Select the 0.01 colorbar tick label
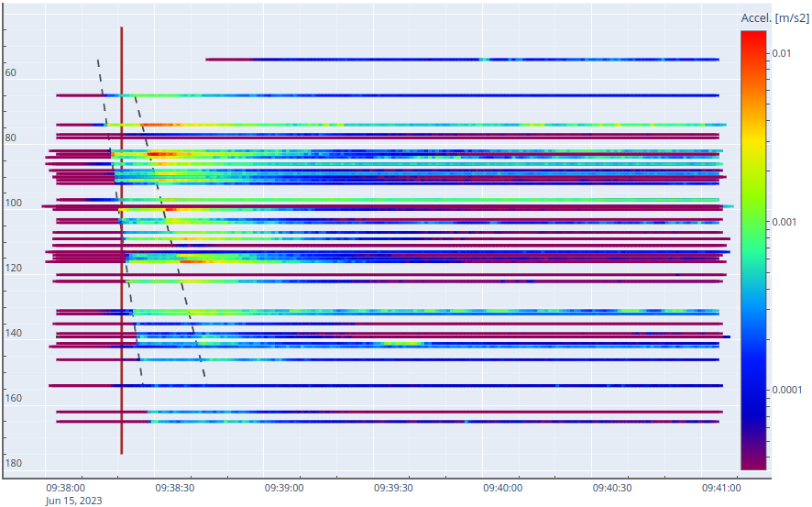This screenshot has height=507, width=812. (780, 53)
